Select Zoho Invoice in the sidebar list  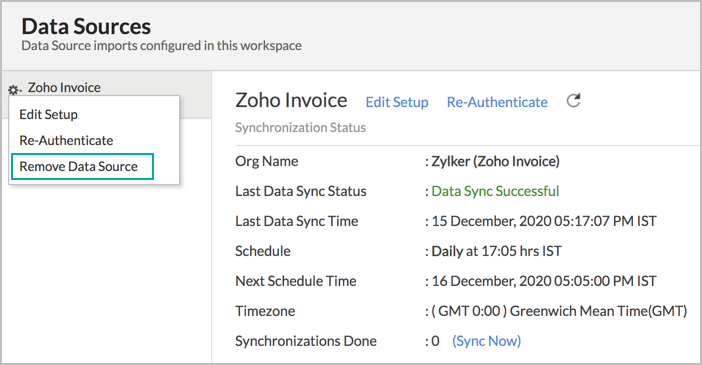(64, 87)
